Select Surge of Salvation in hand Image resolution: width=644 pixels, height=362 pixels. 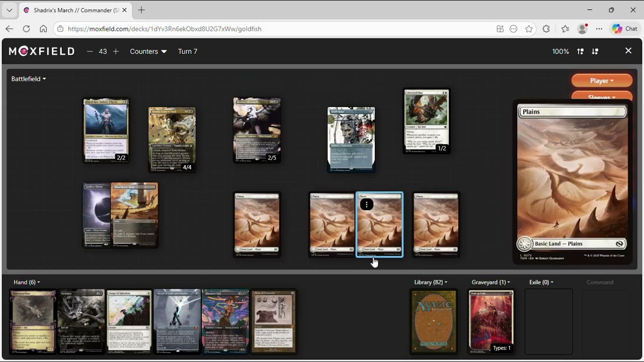click(129, 322)
